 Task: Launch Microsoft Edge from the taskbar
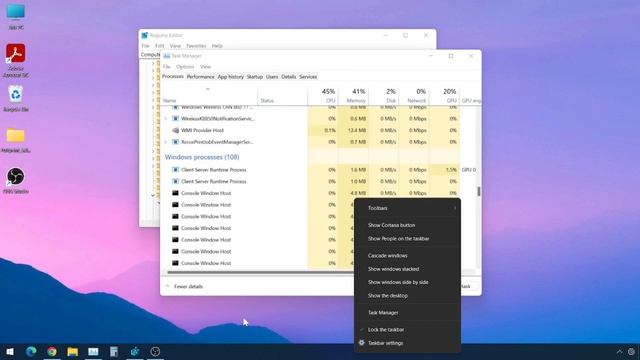31,351
